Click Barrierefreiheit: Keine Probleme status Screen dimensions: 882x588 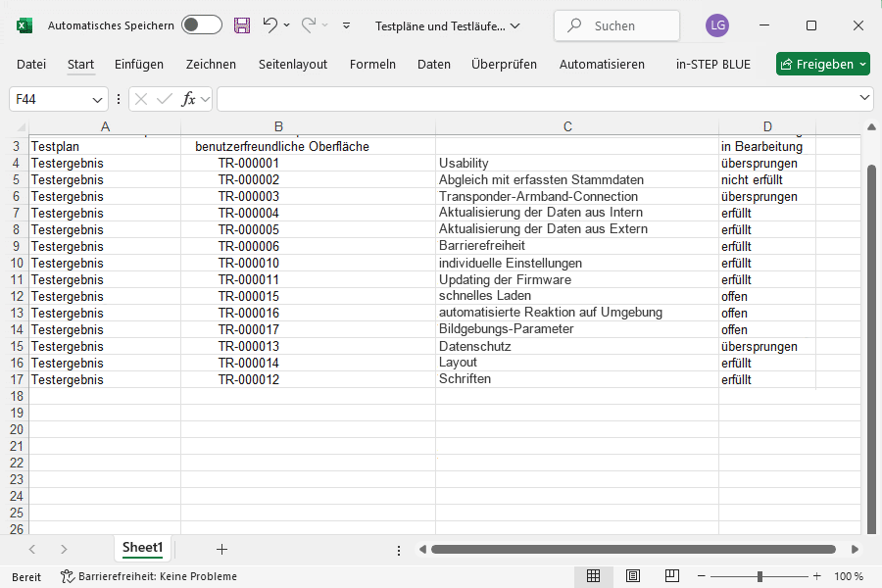[149, 576]
